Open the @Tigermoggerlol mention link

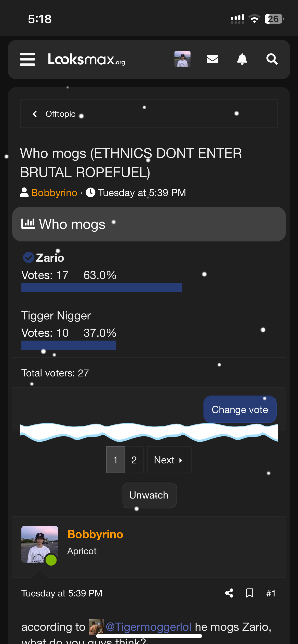point(148,627)
